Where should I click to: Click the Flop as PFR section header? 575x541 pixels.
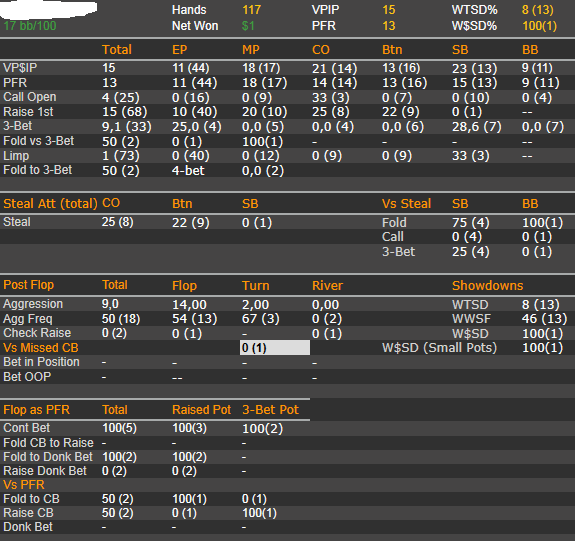[36, 410]
